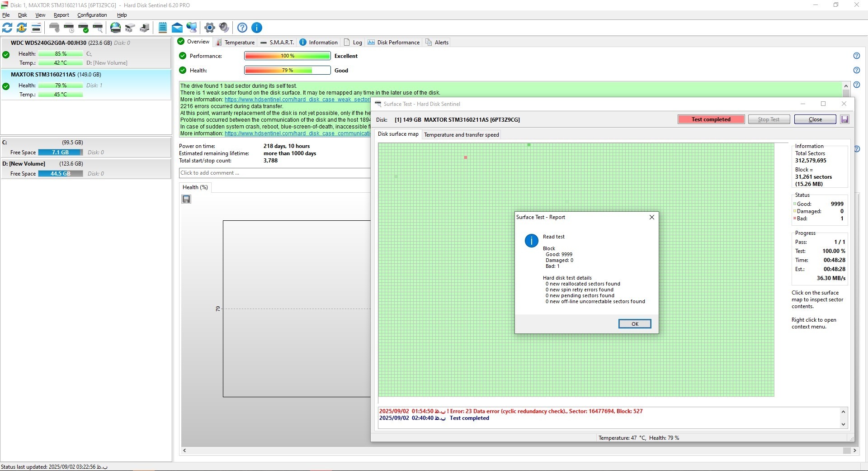Click the second disk-connection toolbar icon
This screenshot has height=471, width=868.
[x=145, y=28]
